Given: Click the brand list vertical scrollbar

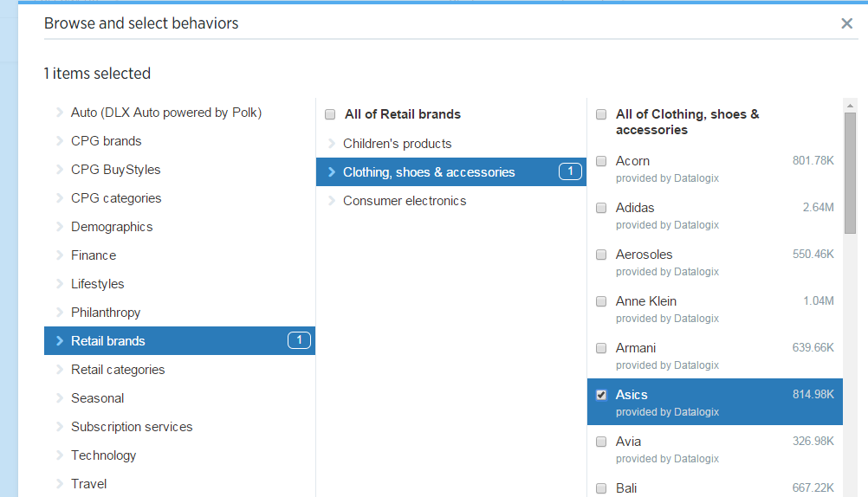Looking at the screenshot, I should [x=850, y=173].
